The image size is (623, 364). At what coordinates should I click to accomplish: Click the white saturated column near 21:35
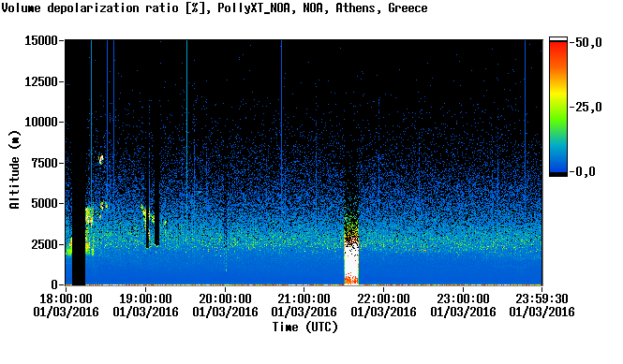pos(351,262)
